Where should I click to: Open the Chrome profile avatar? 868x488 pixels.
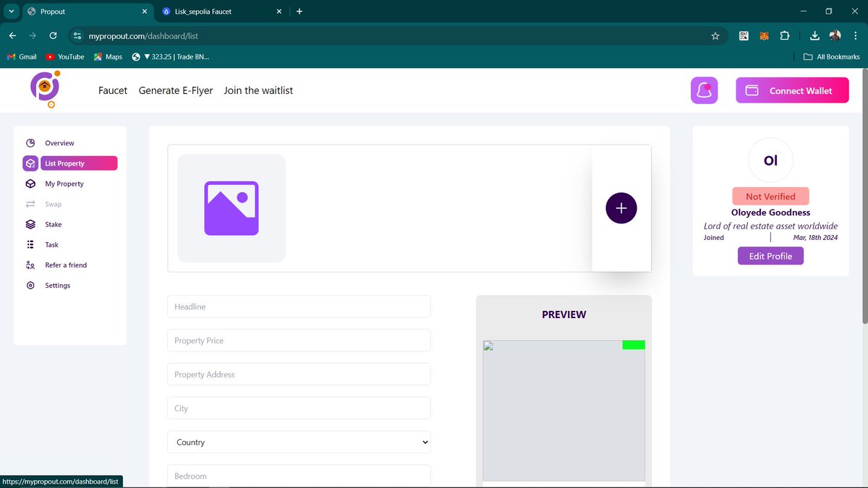click(x=835, y=35)
